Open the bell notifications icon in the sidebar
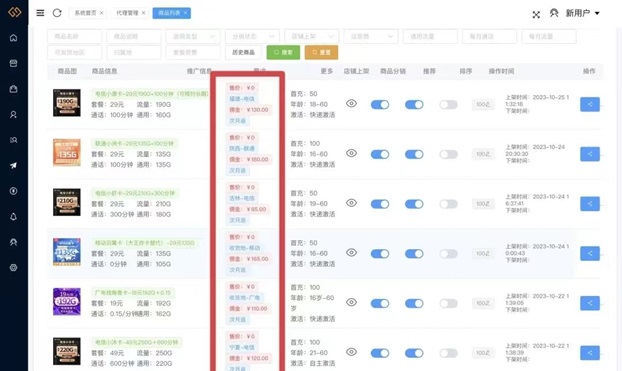Image resolution: width=622 pixels, height=371 pixels. (13, 217)
